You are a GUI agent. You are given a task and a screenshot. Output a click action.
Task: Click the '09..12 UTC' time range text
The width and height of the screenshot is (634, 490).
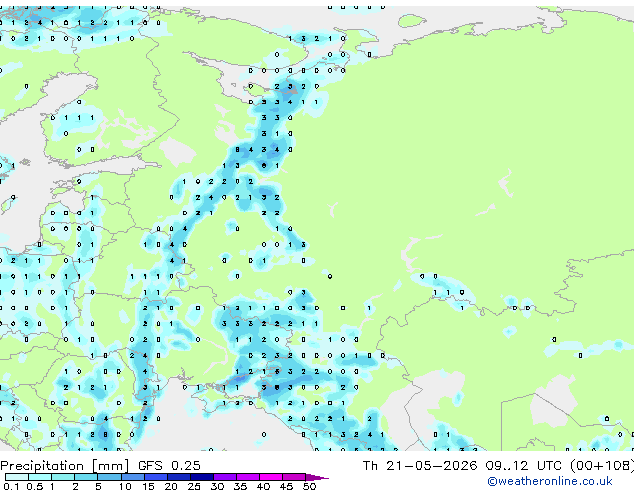525,466
